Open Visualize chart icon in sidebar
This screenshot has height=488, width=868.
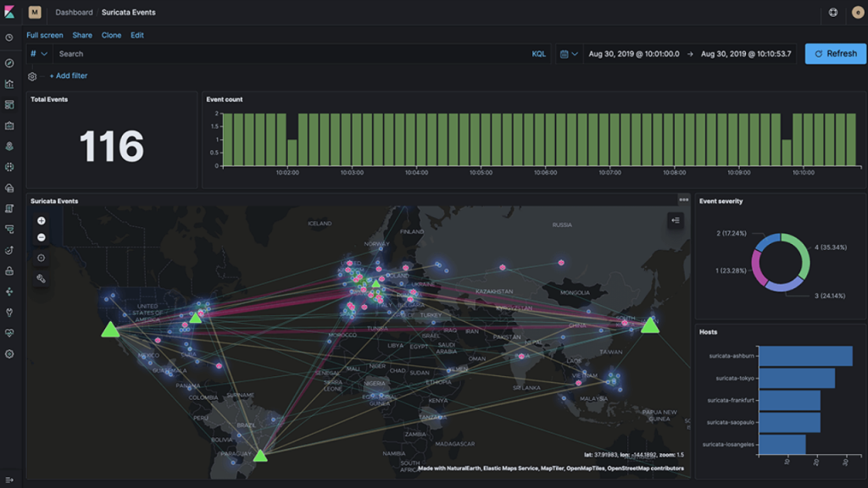[9, 84]
